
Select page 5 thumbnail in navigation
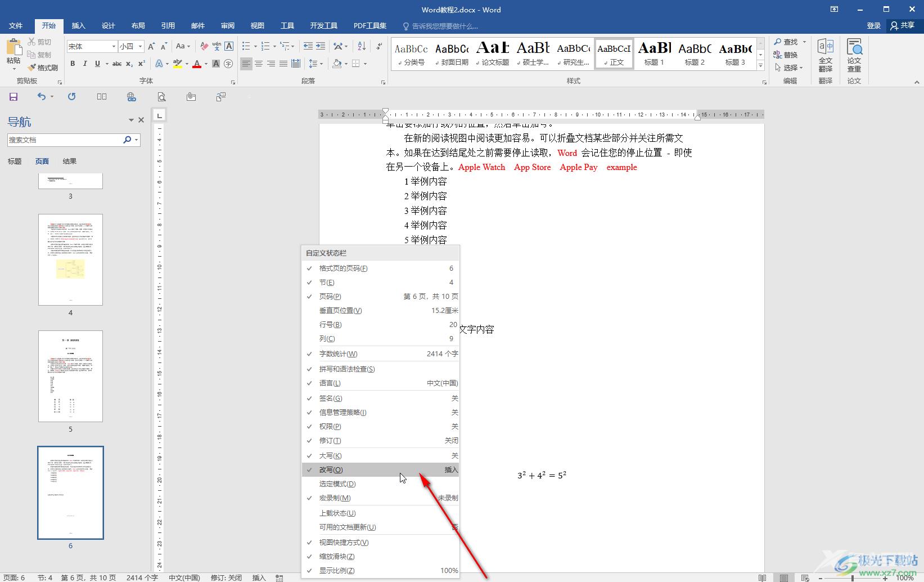(x=70, y=376)
